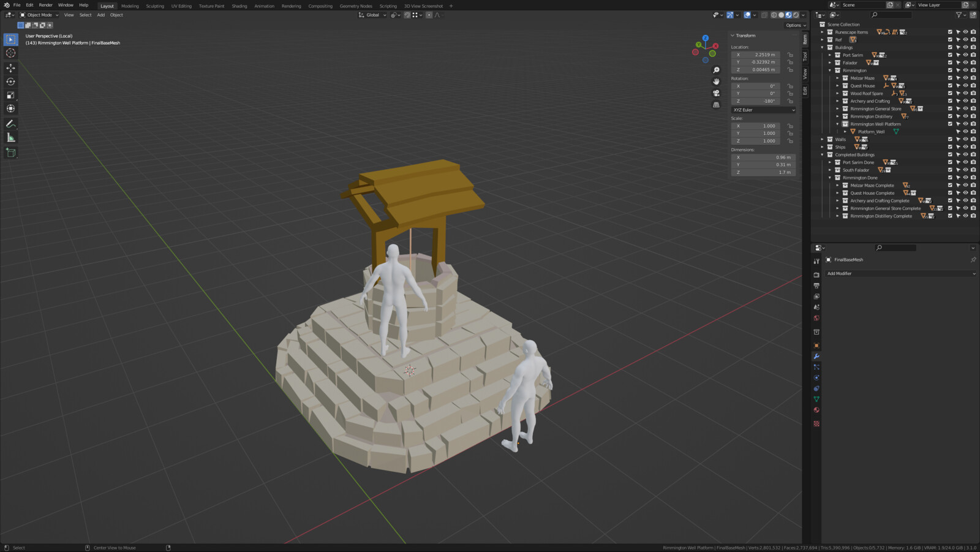The width and height of the screenshot is (980, 552).
Task: Click the Outliner search field
Action: (x=891, y=15)
